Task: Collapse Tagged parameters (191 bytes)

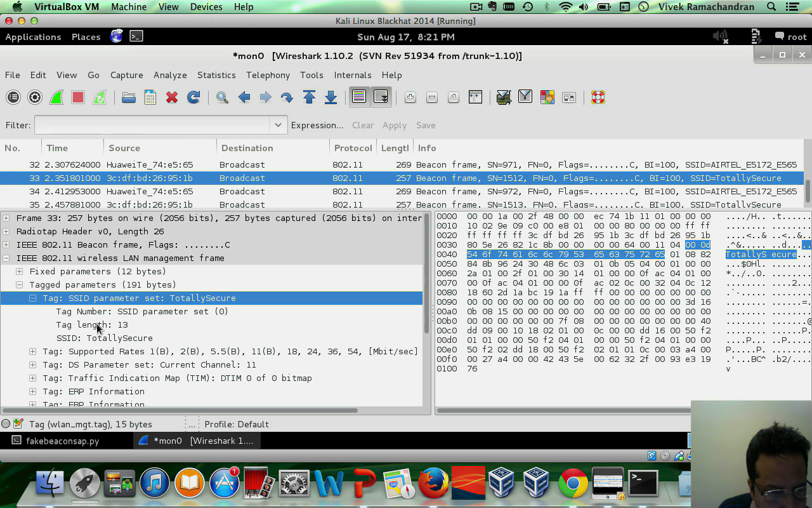Action: [x=20, y=284]
